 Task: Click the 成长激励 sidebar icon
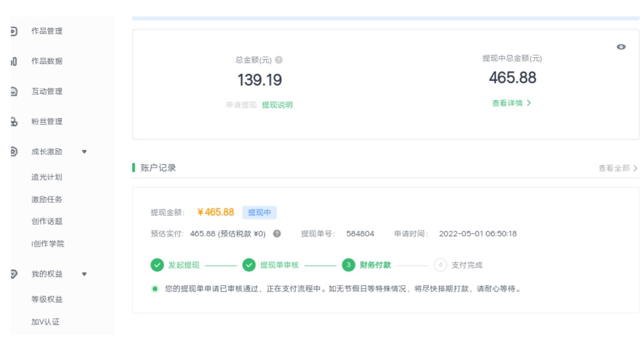pos(14,152)
